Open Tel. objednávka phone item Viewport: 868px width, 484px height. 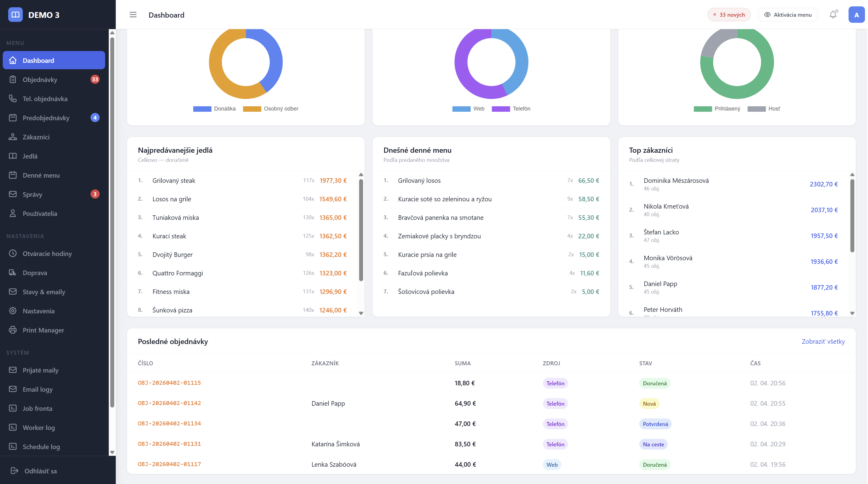pyautogui.click(x=45, y=99)
